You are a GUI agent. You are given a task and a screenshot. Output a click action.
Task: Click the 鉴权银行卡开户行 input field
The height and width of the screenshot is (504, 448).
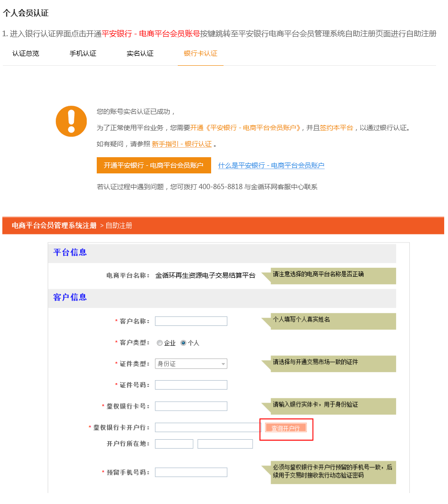click(208, 427)
